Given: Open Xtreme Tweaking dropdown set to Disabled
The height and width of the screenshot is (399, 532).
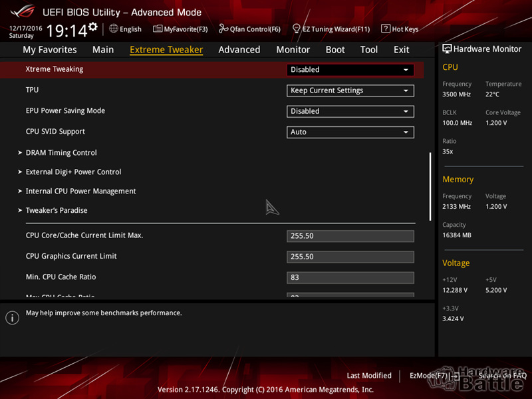Looking at the screenshot, I should (x=350, y=70).
